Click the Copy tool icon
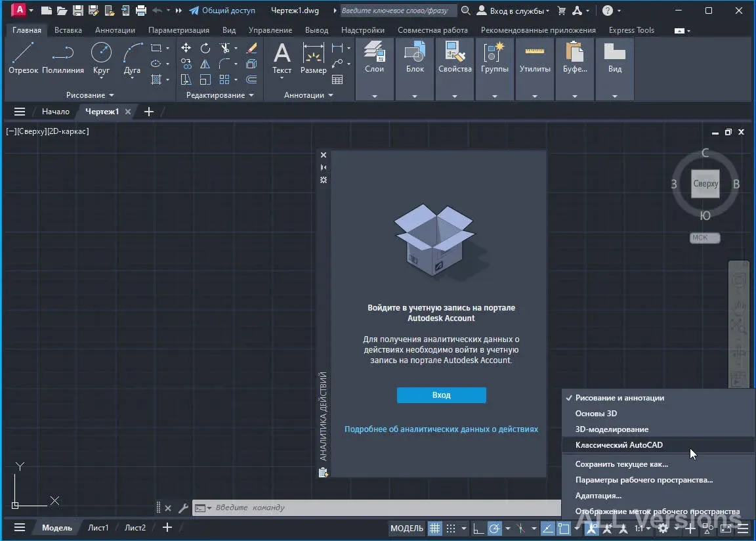The height and width of the screenshot is (541, 756). pyautogui.click(x=186, y=64)
